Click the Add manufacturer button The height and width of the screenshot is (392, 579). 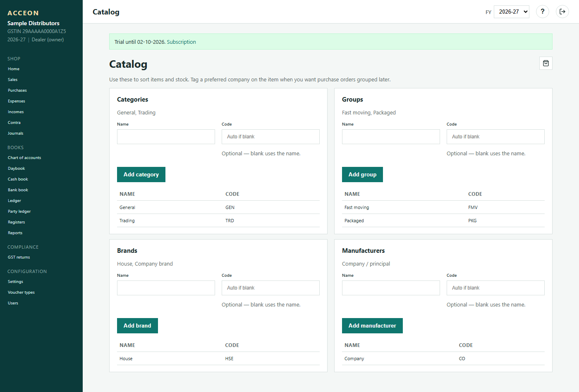372,325
